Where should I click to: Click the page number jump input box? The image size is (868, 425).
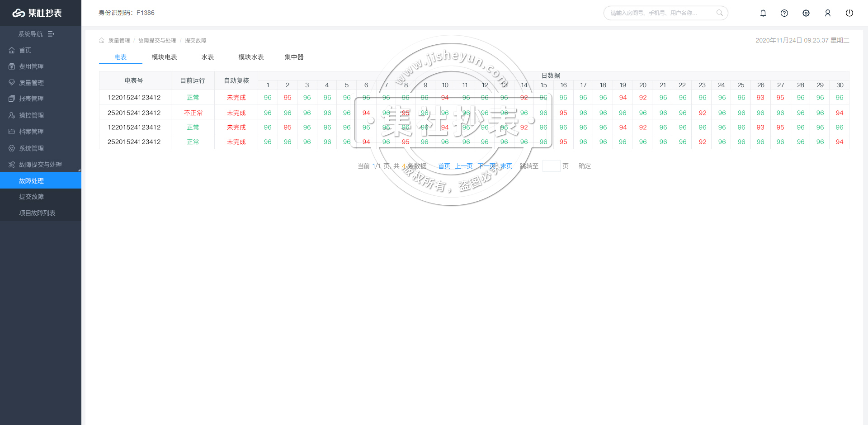point(551,166)
